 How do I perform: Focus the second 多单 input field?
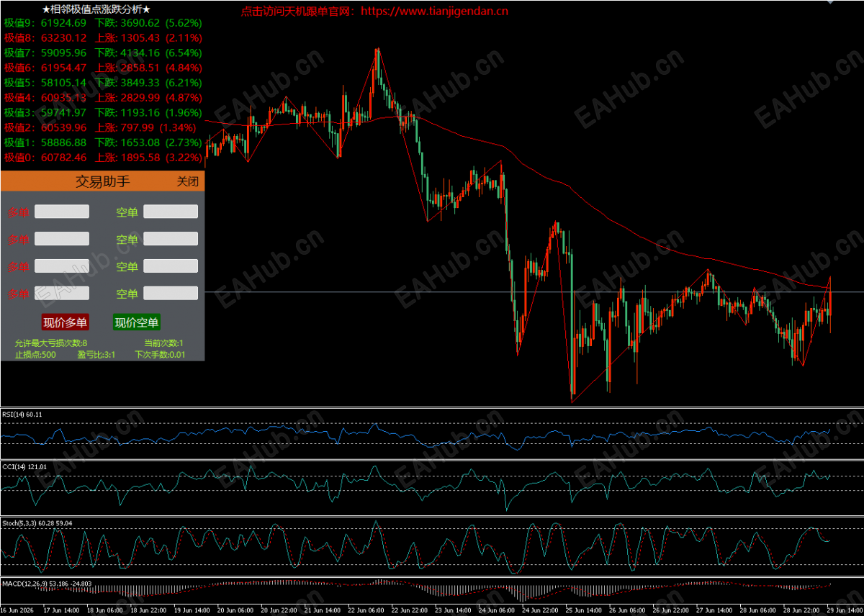(x=62, y=238)
